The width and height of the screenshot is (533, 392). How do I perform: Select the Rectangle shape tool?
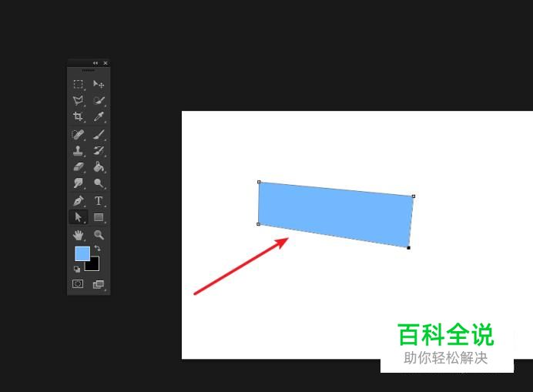click(x=99, y=217)
